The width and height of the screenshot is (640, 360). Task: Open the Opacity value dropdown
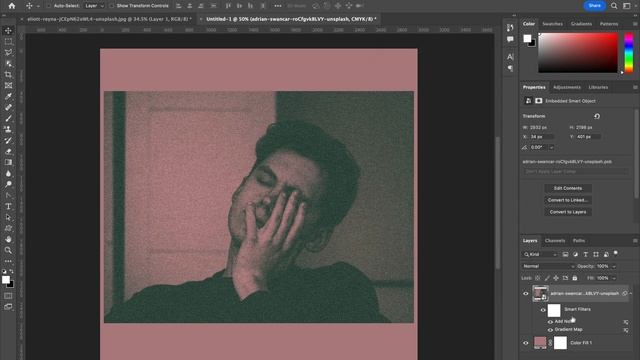(614, 267)
